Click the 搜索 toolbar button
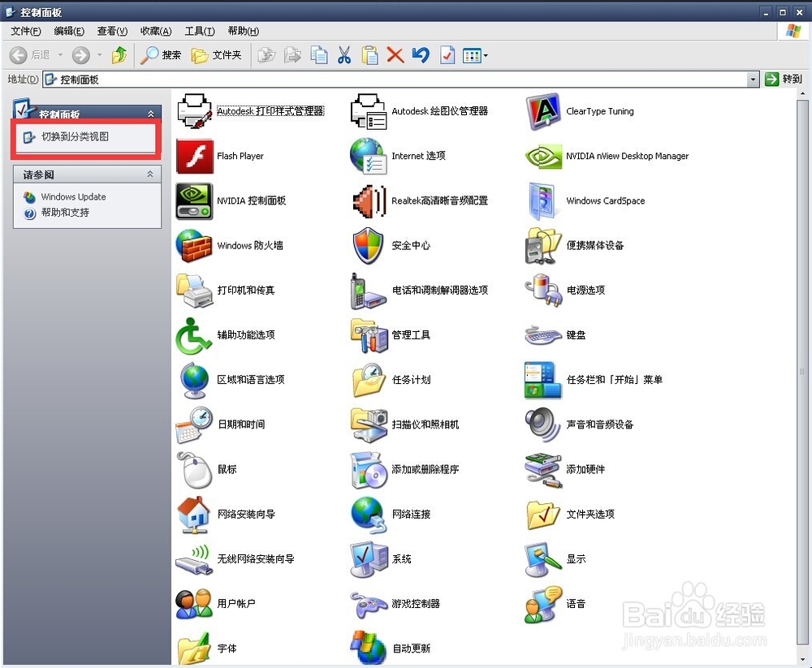 tap(161, 55)
